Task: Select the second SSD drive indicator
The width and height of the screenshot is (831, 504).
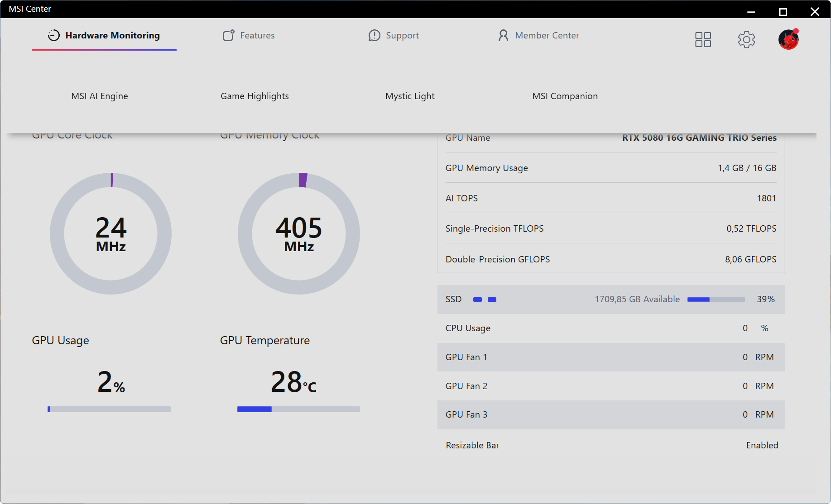Action: point(492,300)
